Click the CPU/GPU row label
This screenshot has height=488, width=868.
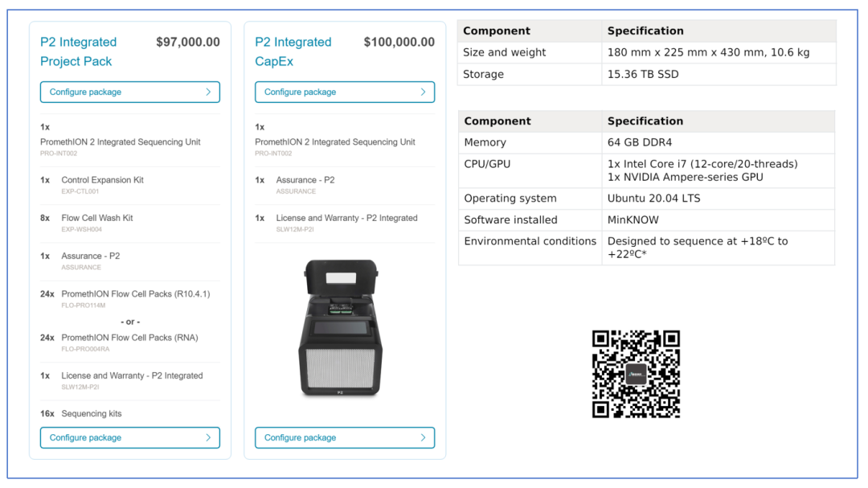point(487,165)
